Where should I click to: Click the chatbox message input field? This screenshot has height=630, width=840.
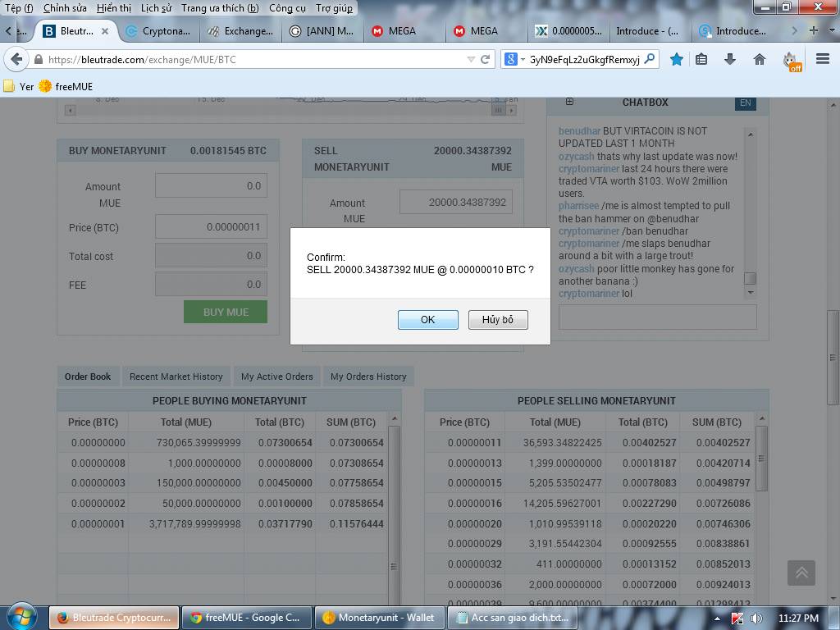point(657,317)
